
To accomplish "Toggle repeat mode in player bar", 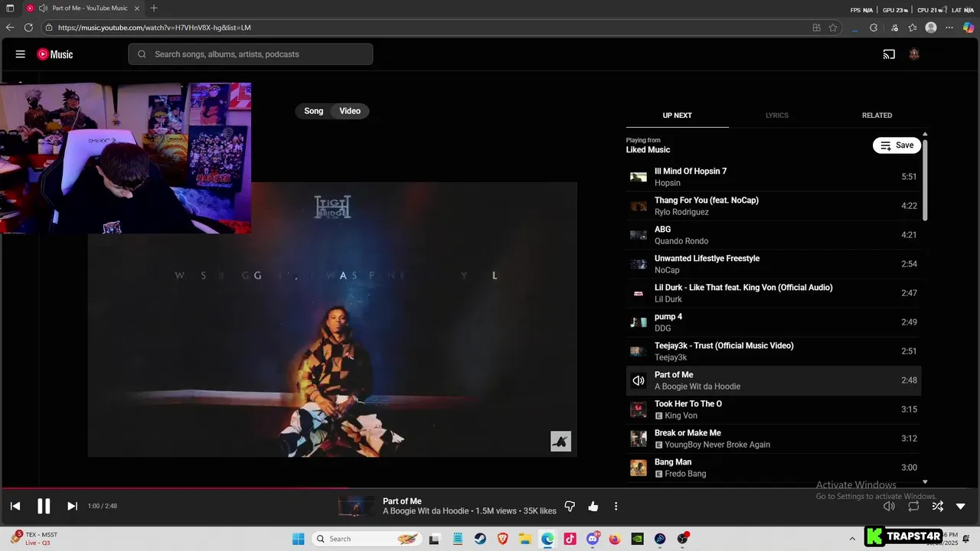I will (913, 506).
